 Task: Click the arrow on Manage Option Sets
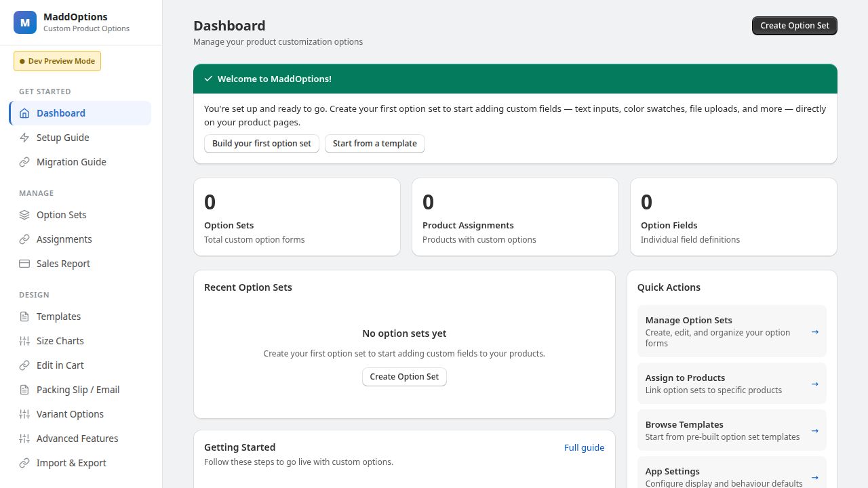(815, 331)
